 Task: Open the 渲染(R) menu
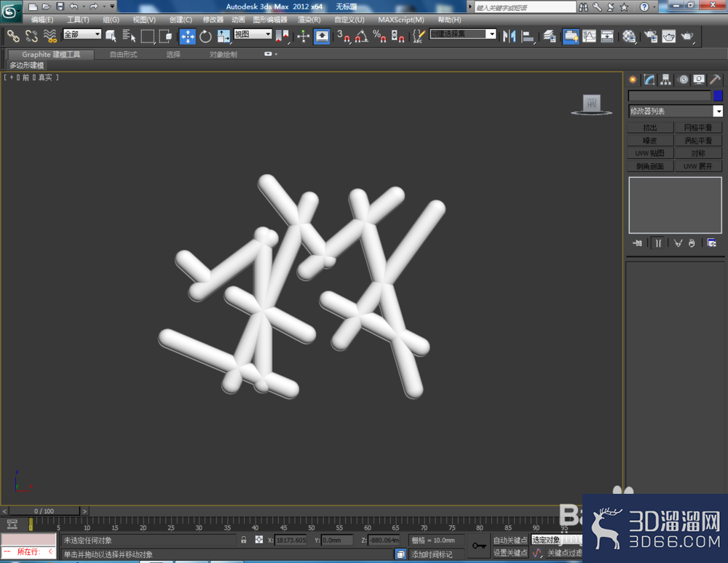click(309, 20)
